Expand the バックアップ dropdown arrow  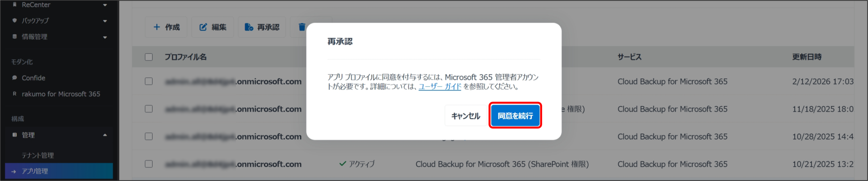pos(105,21)
